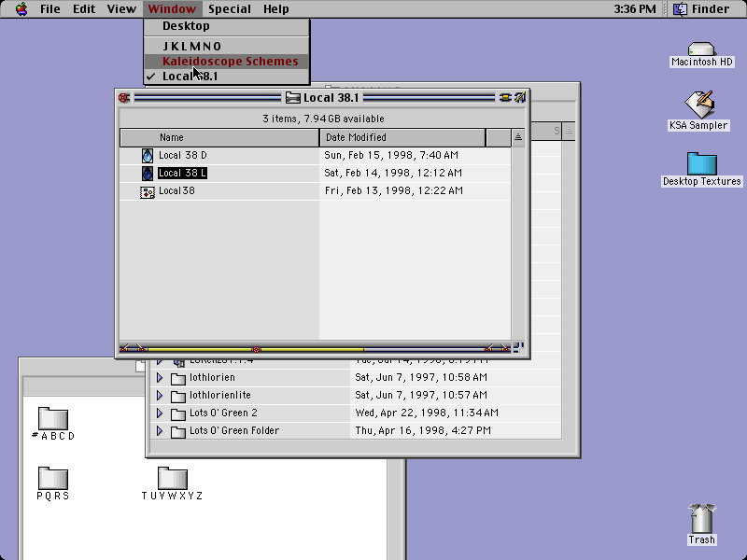Close the open Window menu

(172, 8)
